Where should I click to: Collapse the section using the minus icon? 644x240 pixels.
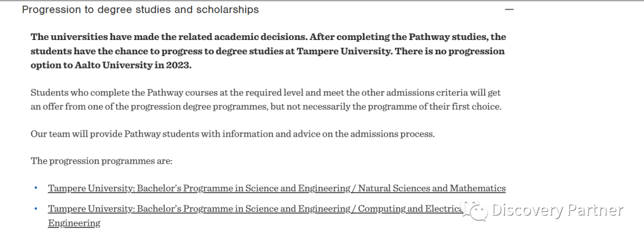click(x=509, y=9)
